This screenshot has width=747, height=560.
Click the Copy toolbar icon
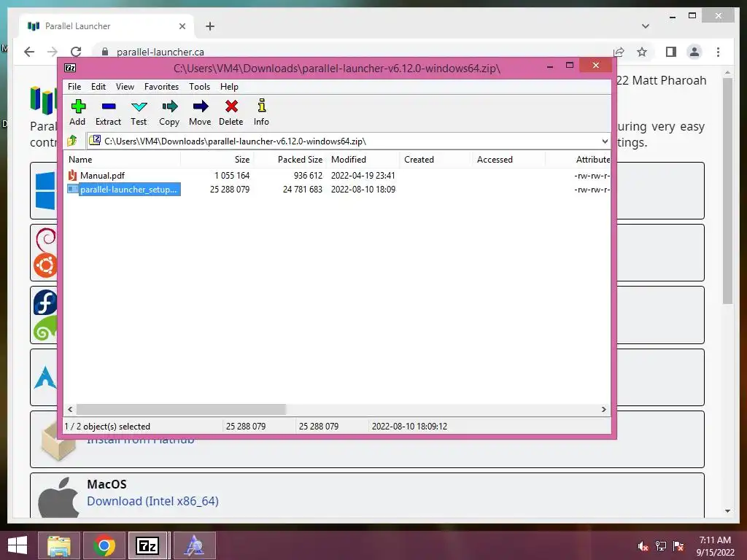point(169,106)
